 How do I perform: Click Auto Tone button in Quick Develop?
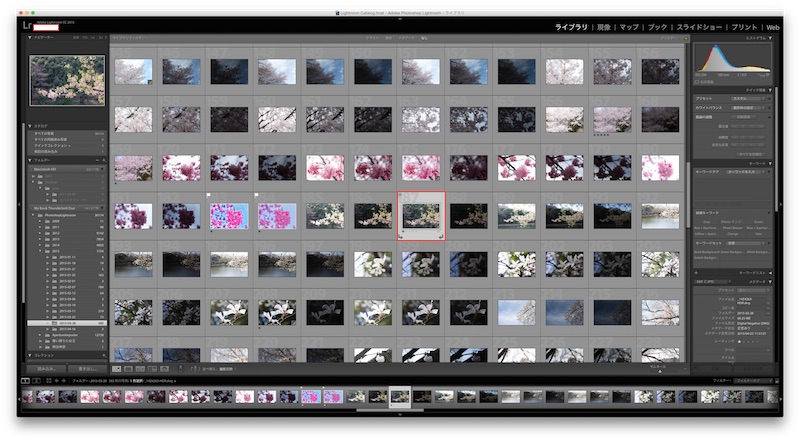pyautogui.click(x=744, y=117)
